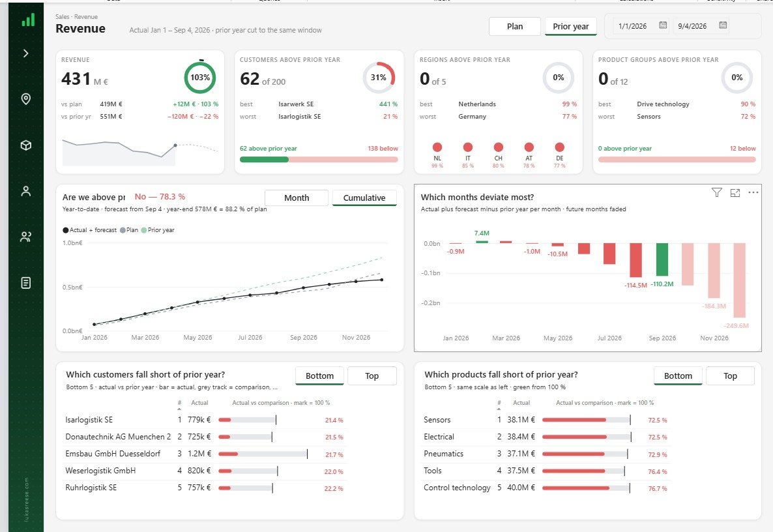Open the people group sidebar page
773x532 pixels.
tap(26, 237)
